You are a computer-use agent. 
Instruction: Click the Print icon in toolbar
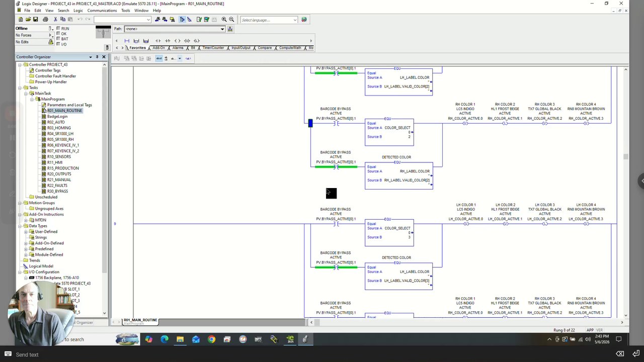[x=45, y=20]
